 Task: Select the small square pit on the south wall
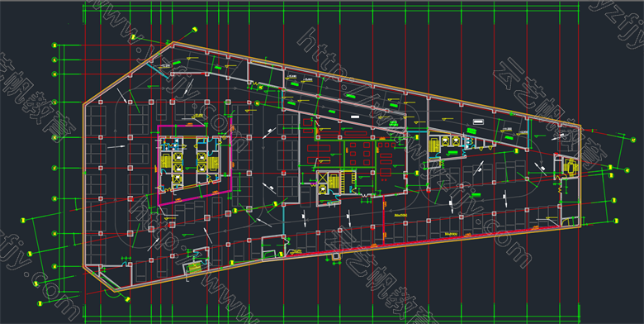pyautogui.click(x=336, y=256)
